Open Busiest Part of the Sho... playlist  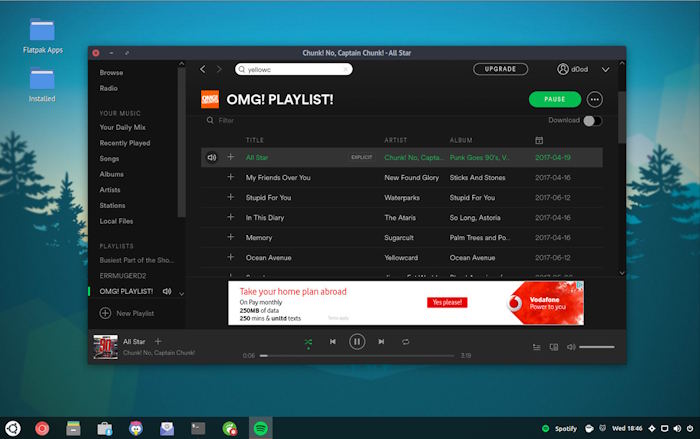137,260
